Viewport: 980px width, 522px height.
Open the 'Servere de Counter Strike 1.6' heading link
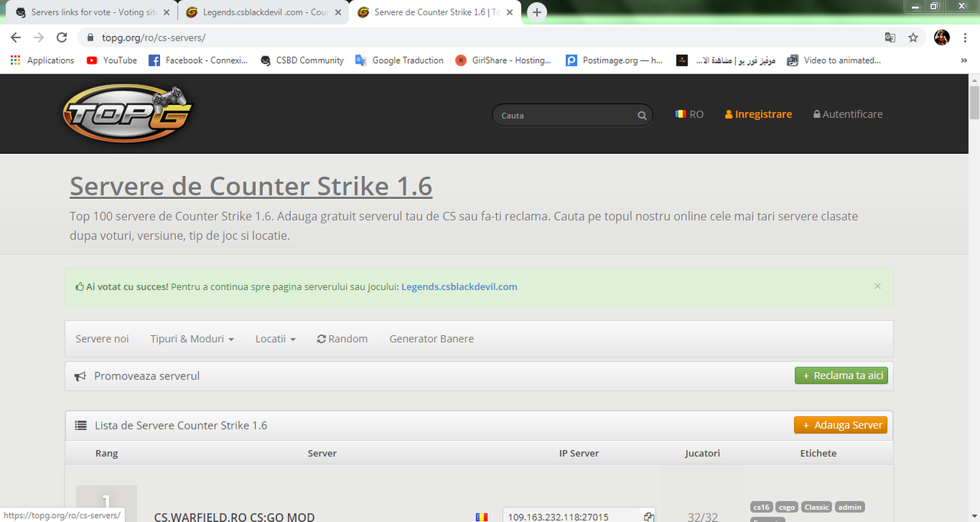pyautogui.click(x=251, y=186)
